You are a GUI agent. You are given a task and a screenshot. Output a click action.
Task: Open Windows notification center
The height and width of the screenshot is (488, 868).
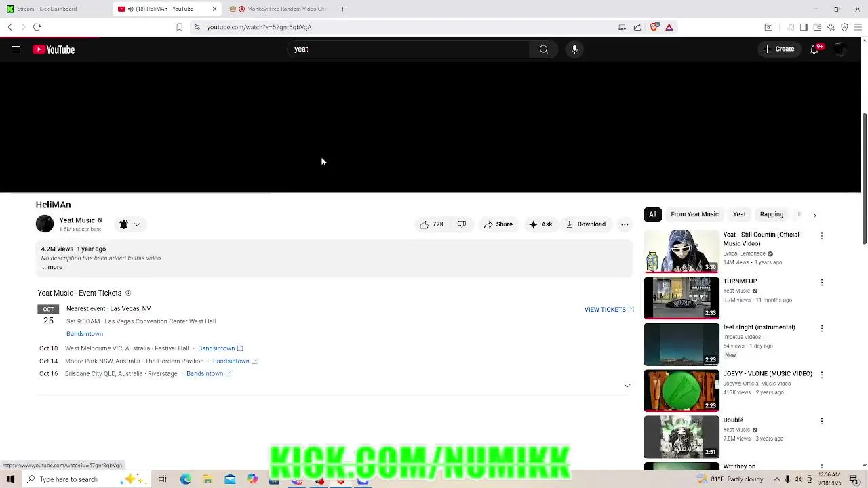coord(854,479)
